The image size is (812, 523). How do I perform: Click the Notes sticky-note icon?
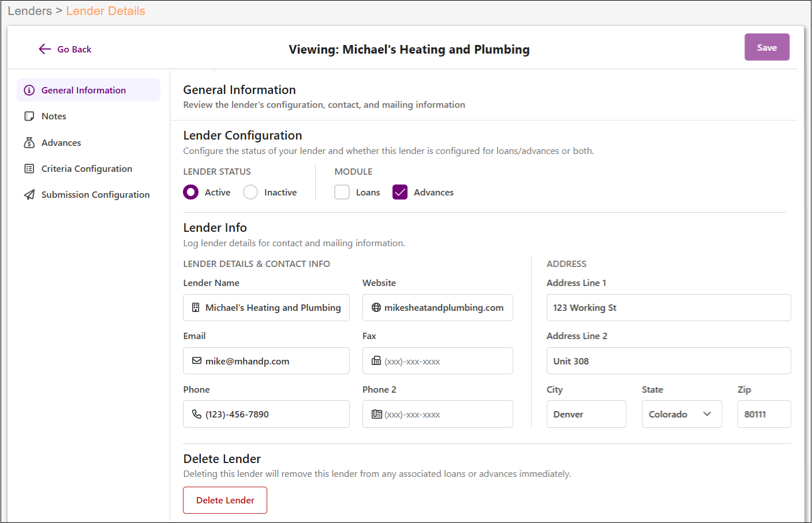pyautogui.click(x=29, y=116)
